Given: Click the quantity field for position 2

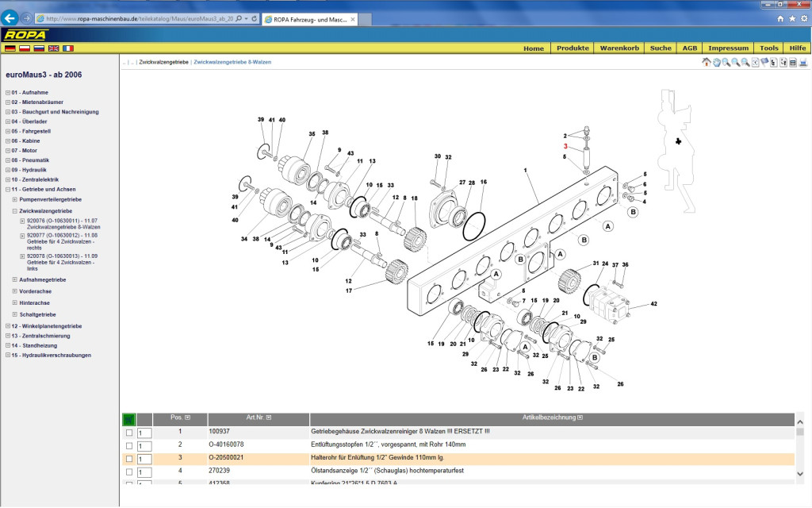Looking at the screenshot, I should [144, 446].
